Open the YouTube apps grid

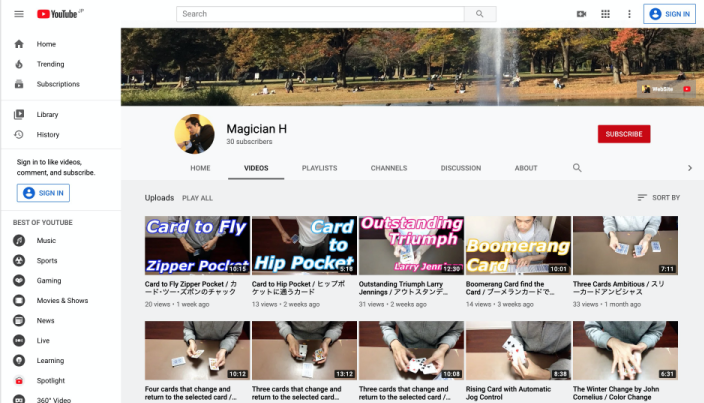[605, 14]
